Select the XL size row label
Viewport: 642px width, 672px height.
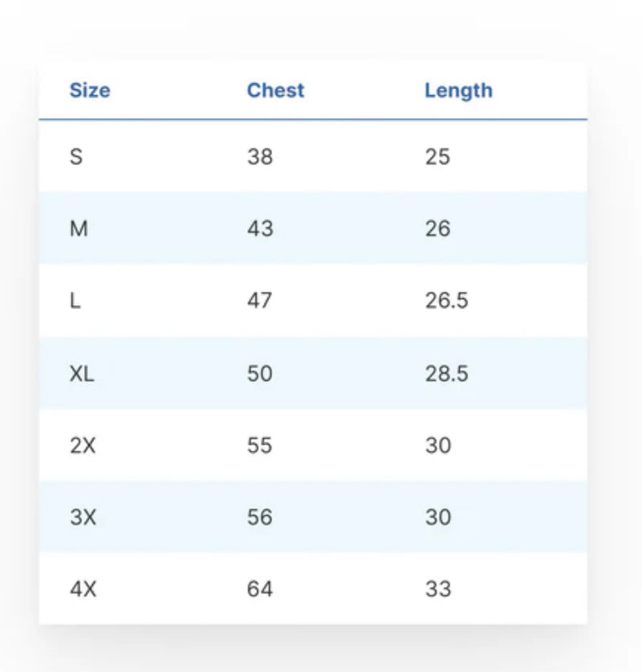(82, 373)
